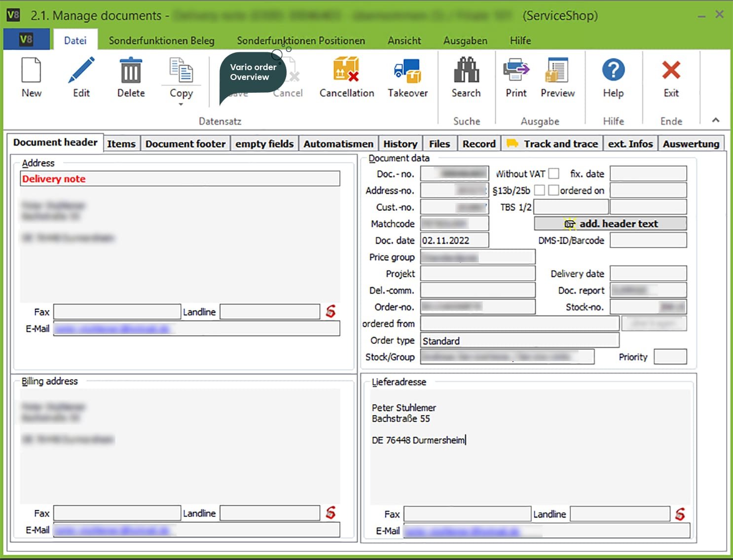Viewport: 733px width, 560px height.
Task: Click the blue Help question mark
Action: coord(613,70)
